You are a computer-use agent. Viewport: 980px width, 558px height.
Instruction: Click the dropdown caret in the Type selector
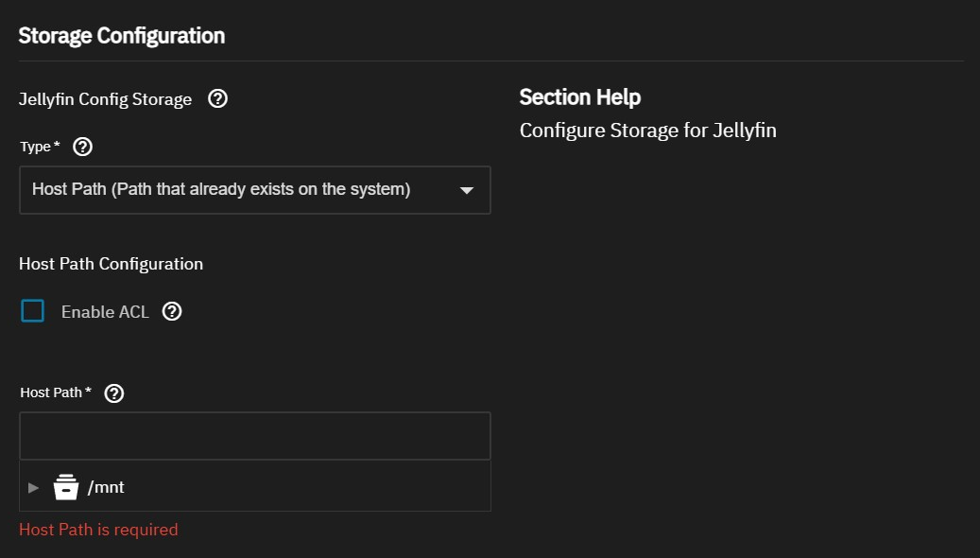pyautogui.click(x=466, y=189)
